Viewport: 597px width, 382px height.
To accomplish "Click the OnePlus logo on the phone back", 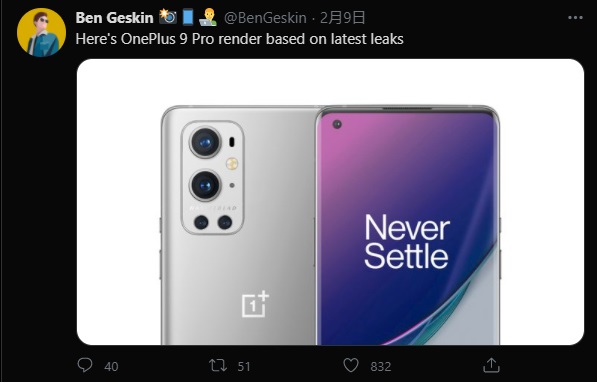I will coord(255,304).
